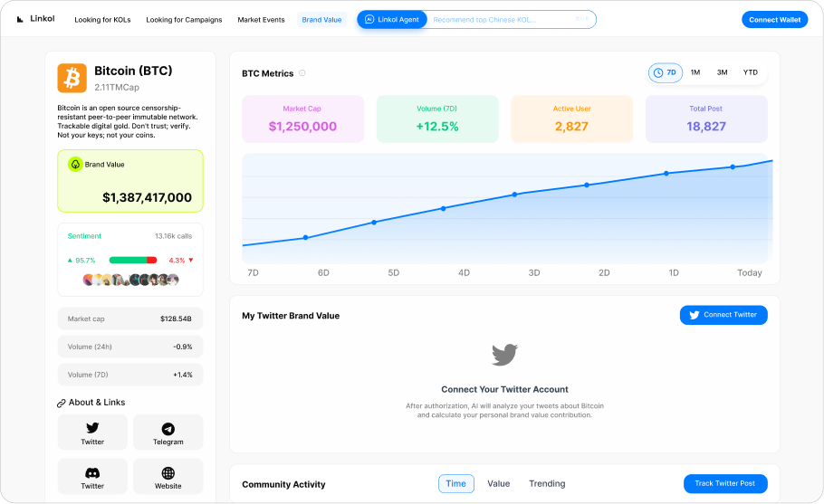The height and width of the screenshot is (504, 824).
Task: Click the Volume (7D) +1.4% row
Action: 130,375
